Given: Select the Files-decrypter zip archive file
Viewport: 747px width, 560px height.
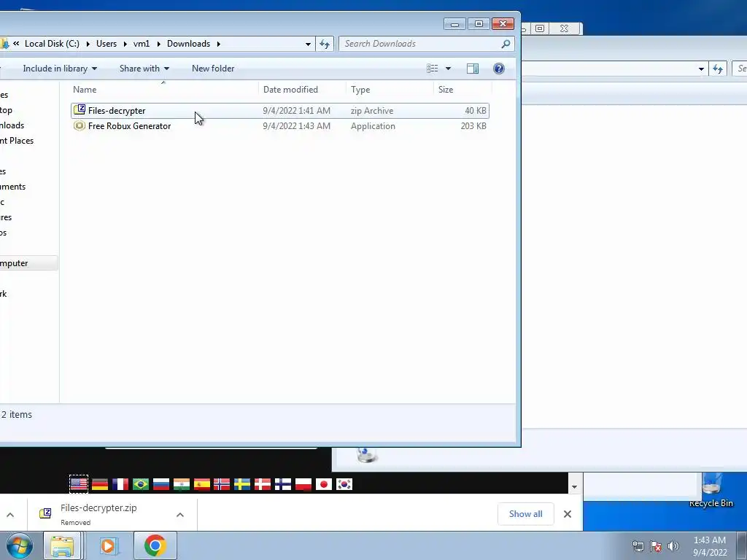Looking at the screenshot, I should pyautogui.click(x=279, y=111).
